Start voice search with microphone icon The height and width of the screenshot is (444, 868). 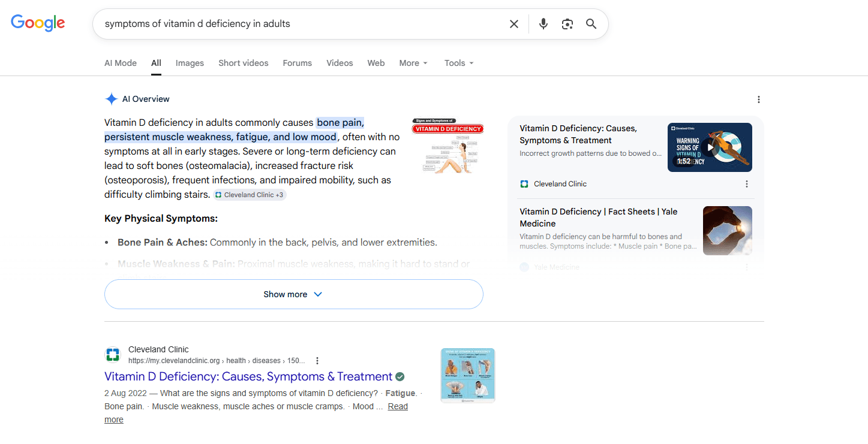point(543,24)
